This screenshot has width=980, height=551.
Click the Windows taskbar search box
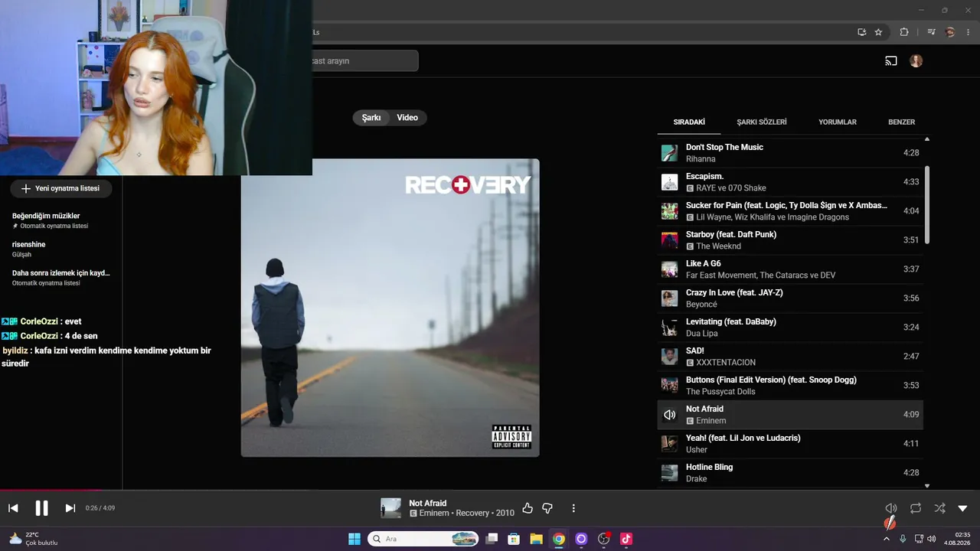423,539
